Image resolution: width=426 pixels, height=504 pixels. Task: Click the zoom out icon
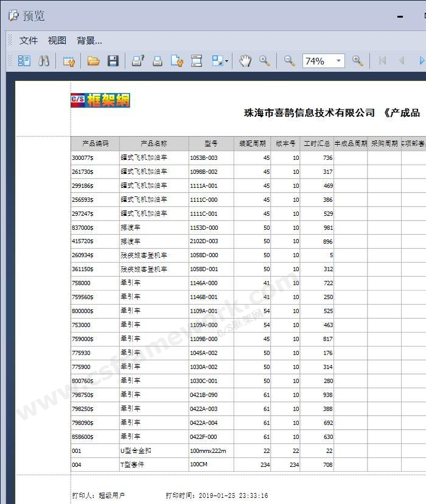click(x=289, y=61)
